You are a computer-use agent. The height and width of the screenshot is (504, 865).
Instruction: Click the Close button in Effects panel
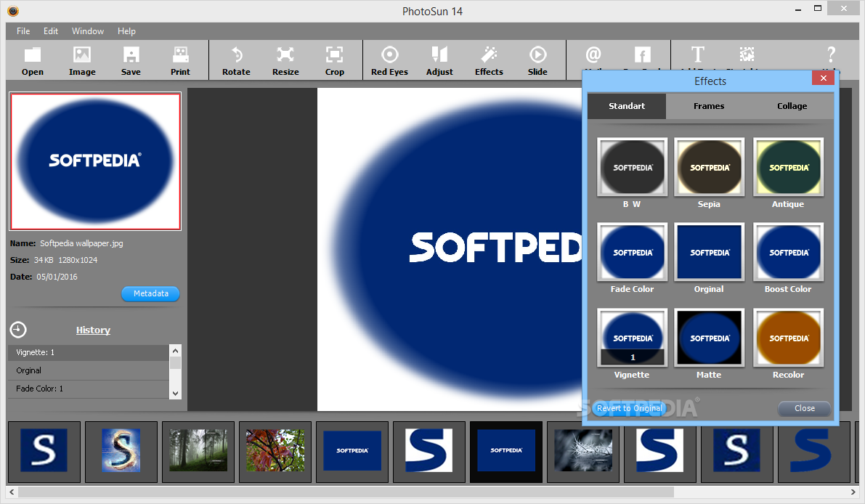(x=804, y=408)
